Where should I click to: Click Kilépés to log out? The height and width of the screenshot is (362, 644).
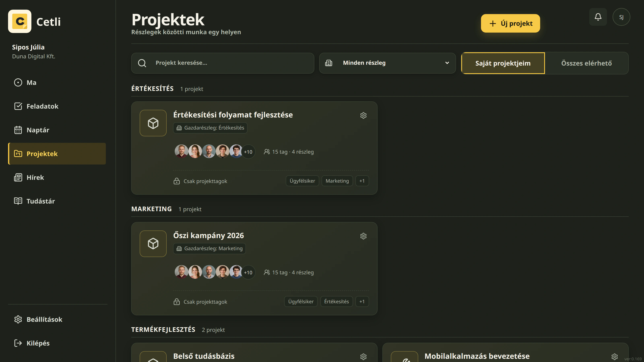coord(57,343)
